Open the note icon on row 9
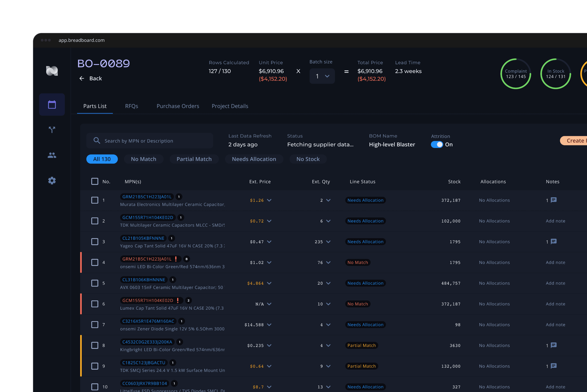The height and width of the screenshot is (392, 587). pyautogui.click(x=554, y=366)
